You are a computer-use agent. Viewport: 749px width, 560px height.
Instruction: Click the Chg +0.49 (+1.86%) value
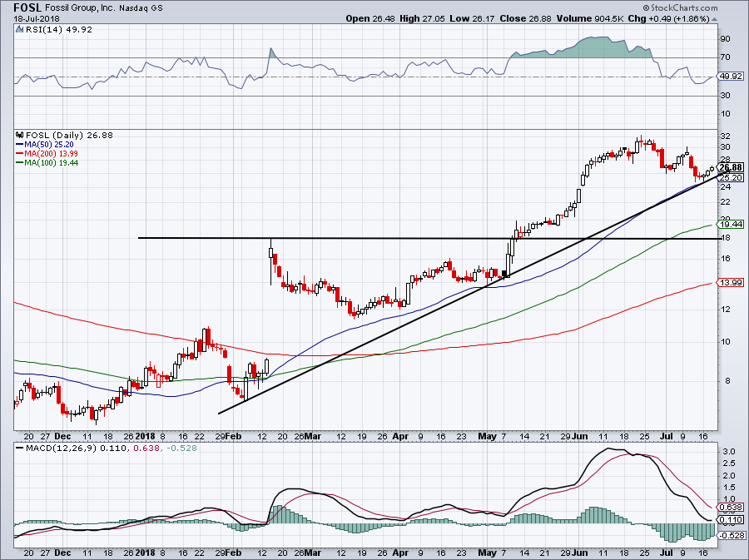pos(668,18)
